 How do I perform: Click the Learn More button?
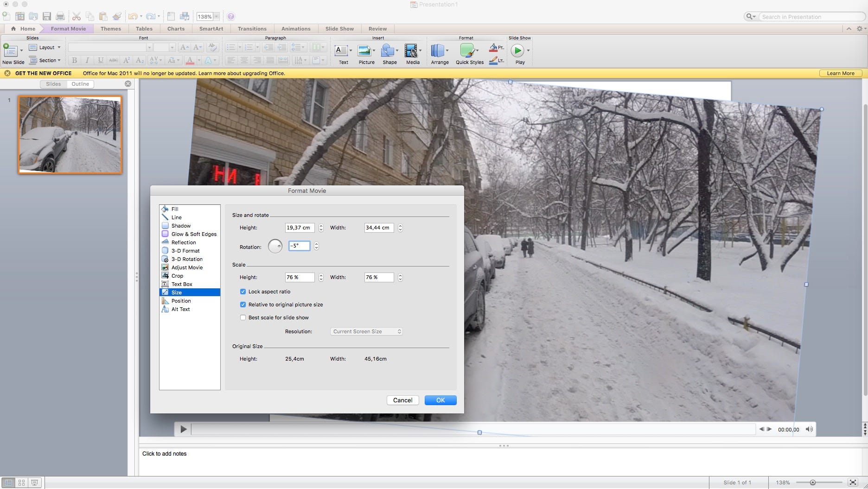point(840,73)
